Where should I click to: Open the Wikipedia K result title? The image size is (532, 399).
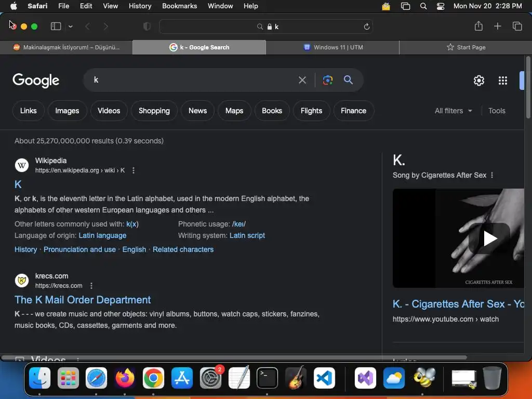click(18, 184)
